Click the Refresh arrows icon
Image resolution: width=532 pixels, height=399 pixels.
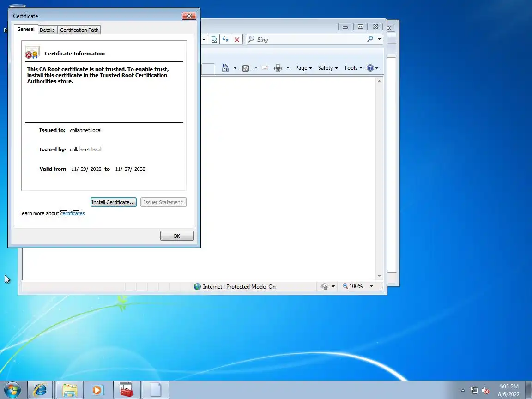point(225,40)
